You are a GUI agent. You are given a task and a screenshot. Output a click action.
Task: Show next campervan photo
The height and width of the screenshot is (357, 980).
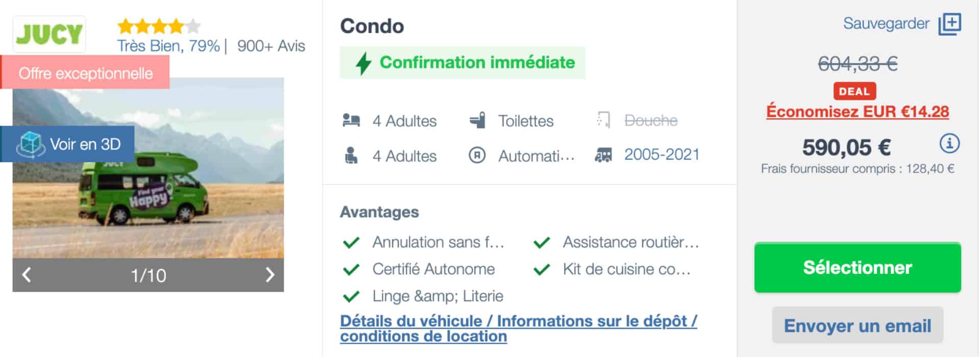coord(270,275)
